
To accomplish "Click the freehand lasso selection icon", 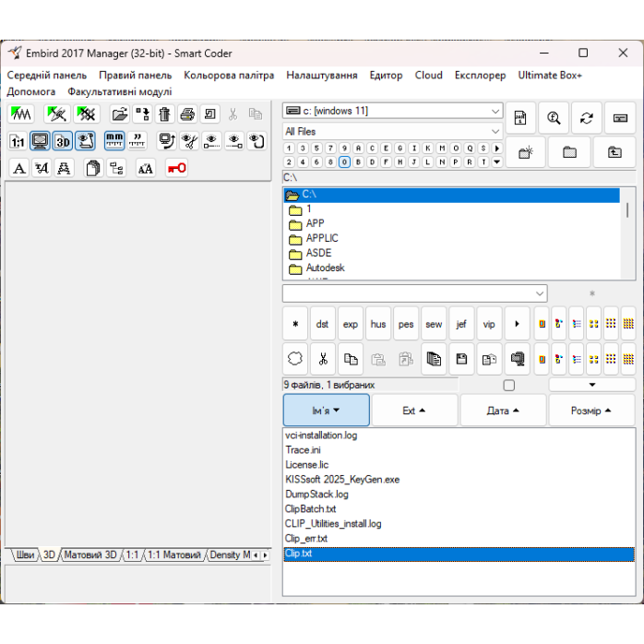I will (295, 360).
